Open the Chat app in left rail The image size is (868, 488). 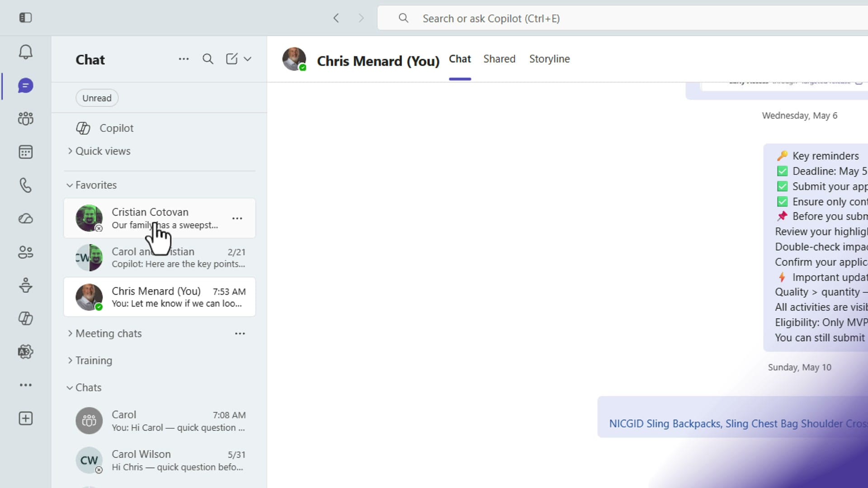(x=26, y=85)
